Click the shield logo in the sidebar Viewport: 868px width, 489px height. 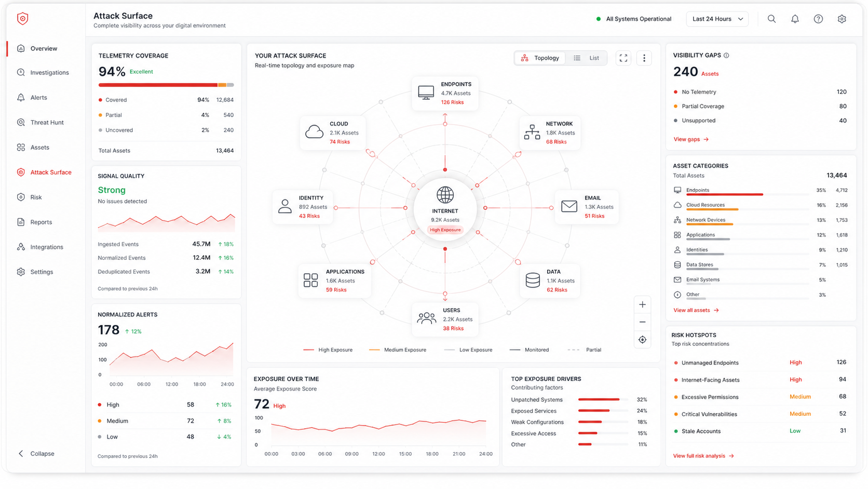pos(22,19)
